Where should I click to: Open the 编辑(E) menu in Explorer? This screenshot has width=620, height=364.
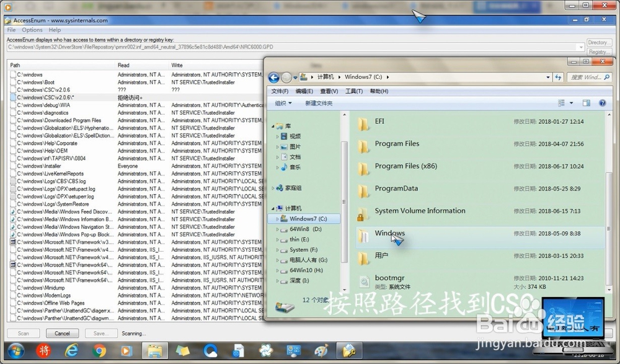coord(304,91)
